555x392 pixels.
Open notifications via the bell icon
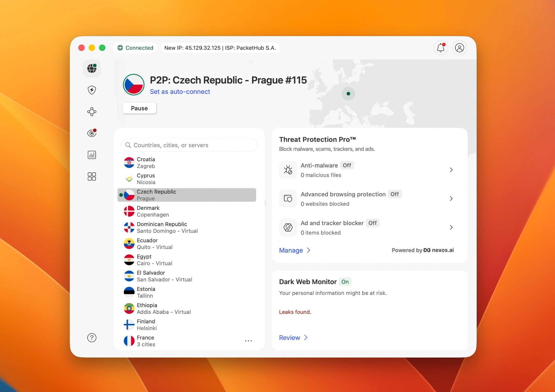pos(440,48)
